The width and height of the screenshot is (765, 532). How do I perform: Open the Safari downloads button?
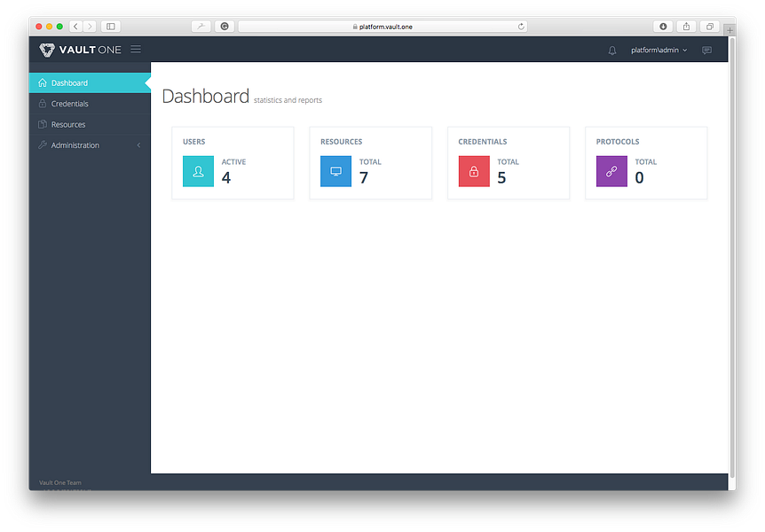pyautogui.click(x=663, y=27)
